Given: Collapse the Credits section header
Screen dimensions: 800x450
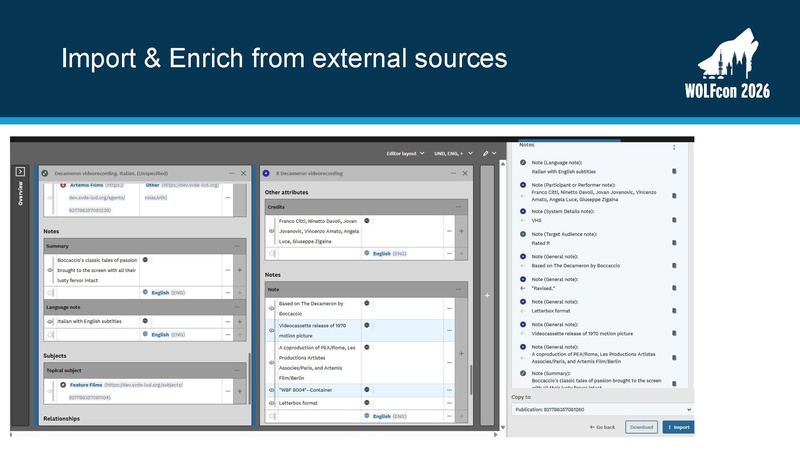Looking at the screenshot, I should click(x=458, y=207).
